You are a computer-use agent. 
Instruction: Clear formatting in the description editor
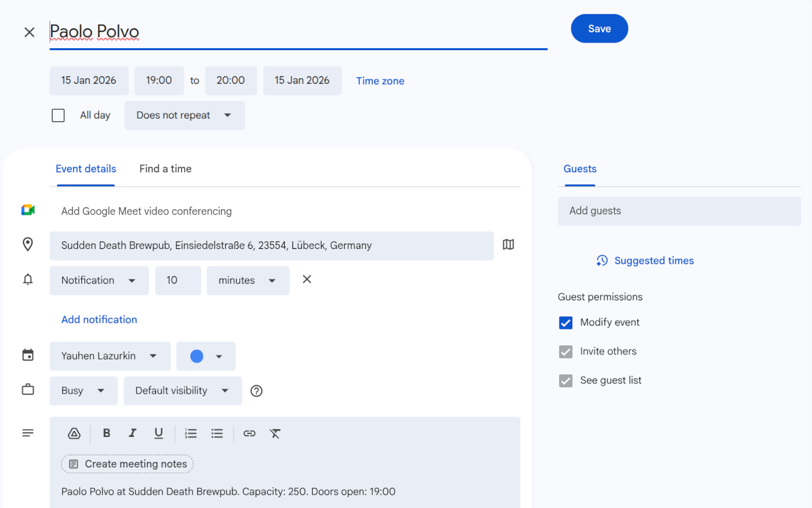(275, 433)
